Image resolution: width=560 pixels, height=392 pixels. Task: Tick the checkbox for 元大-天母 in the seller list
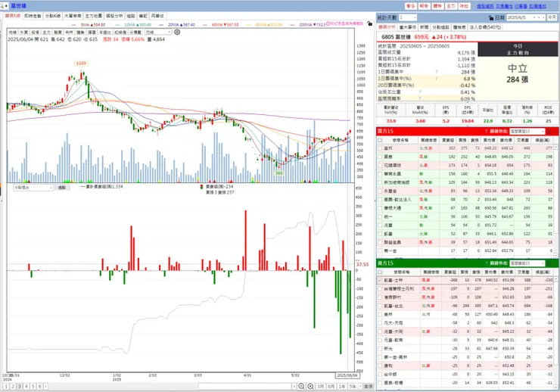click(x=380, y=322)
